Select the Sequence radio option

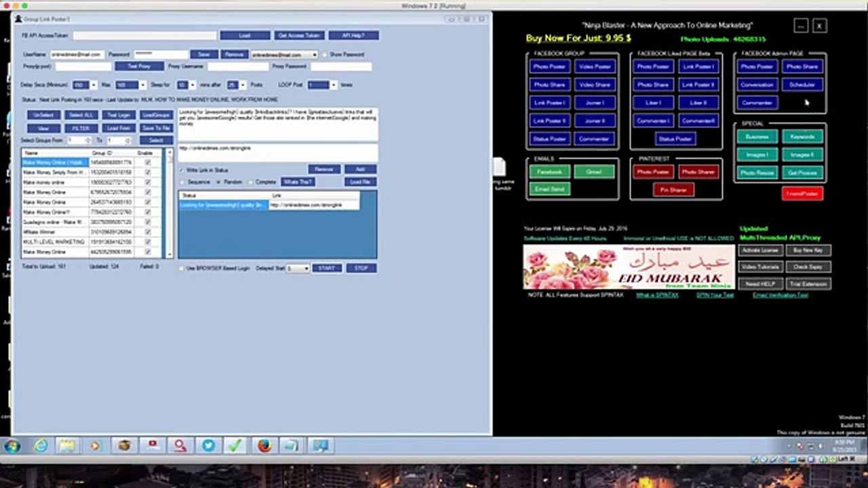coord(182,182)
